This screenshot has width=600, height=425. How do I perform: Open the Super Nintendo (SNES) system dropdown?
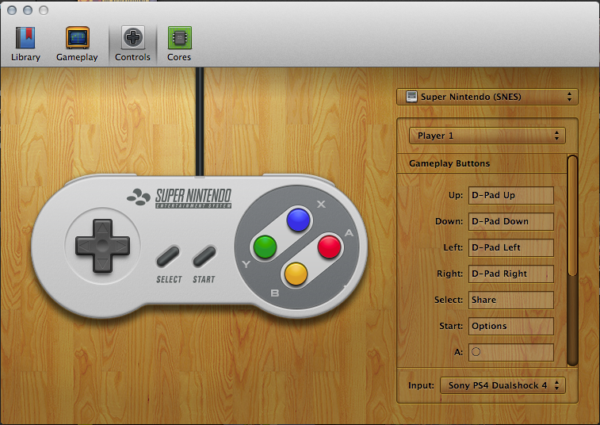coord(487,97)
